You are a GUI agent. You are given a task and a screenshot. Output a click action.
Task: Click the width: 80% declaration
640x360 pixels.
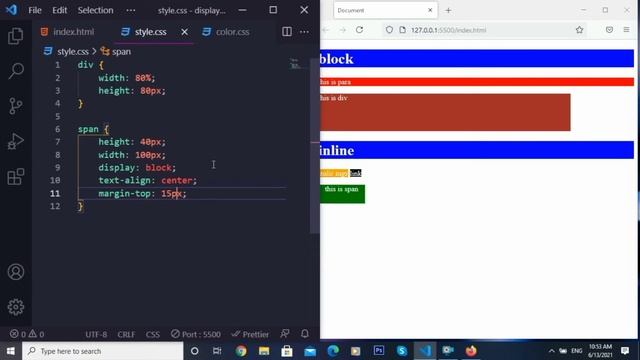click(127, 78)
